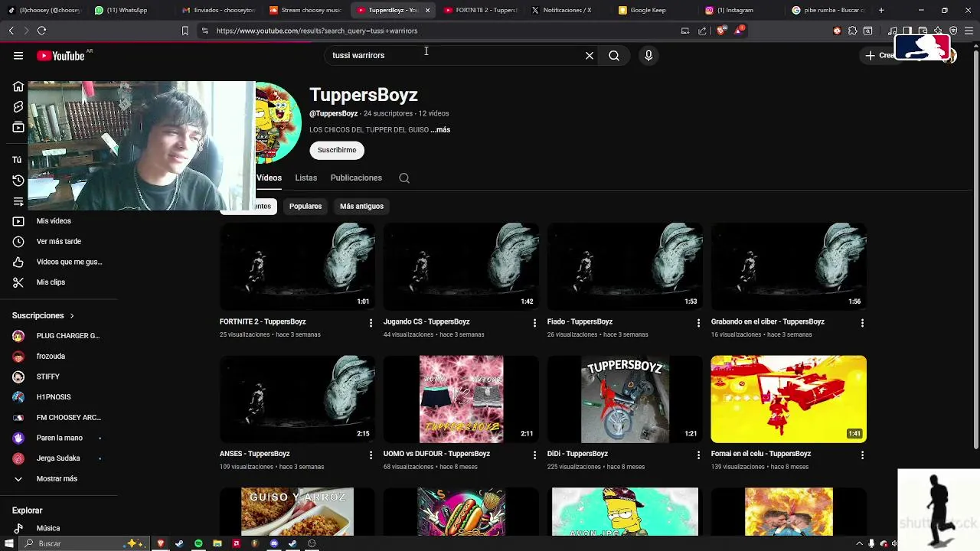Image resolution: width=980 pixels, height=551 pixels.
Task: Open File Explorer from the taskbar
Action: (x=217, y=543)
